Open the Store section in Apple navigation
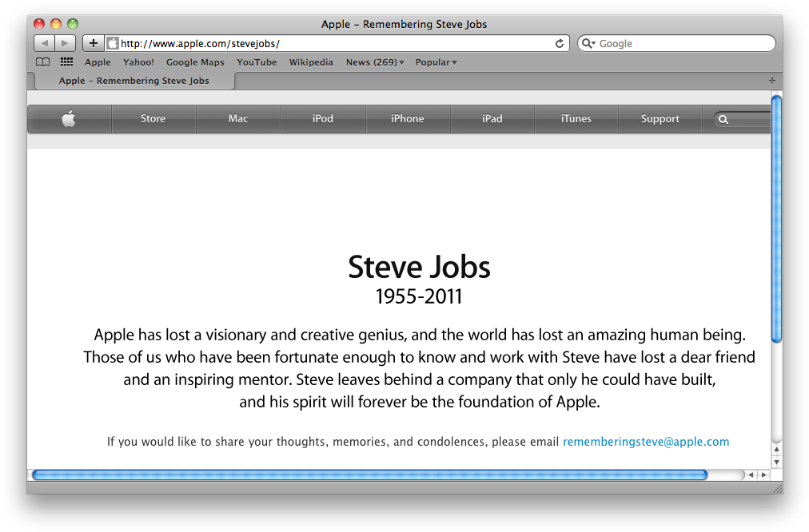 click(153, 119)
